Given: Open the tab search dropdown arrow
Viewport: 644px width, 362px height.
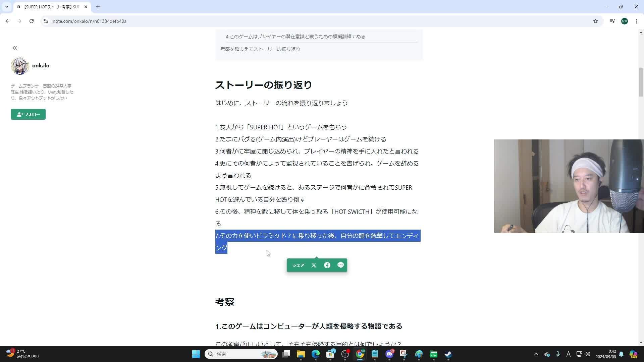Looking at the screenshot, I should [x=6, y=7].
